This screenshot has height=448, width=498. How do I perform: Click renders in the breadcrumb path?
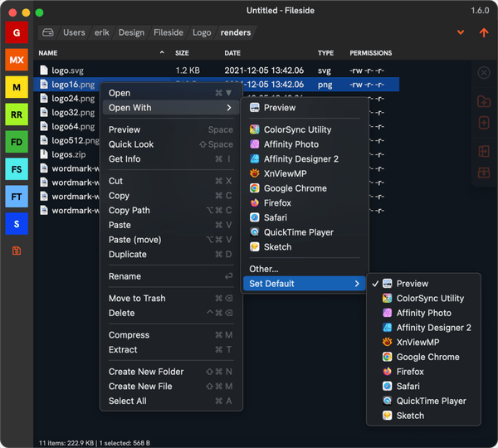click(236, 32)
